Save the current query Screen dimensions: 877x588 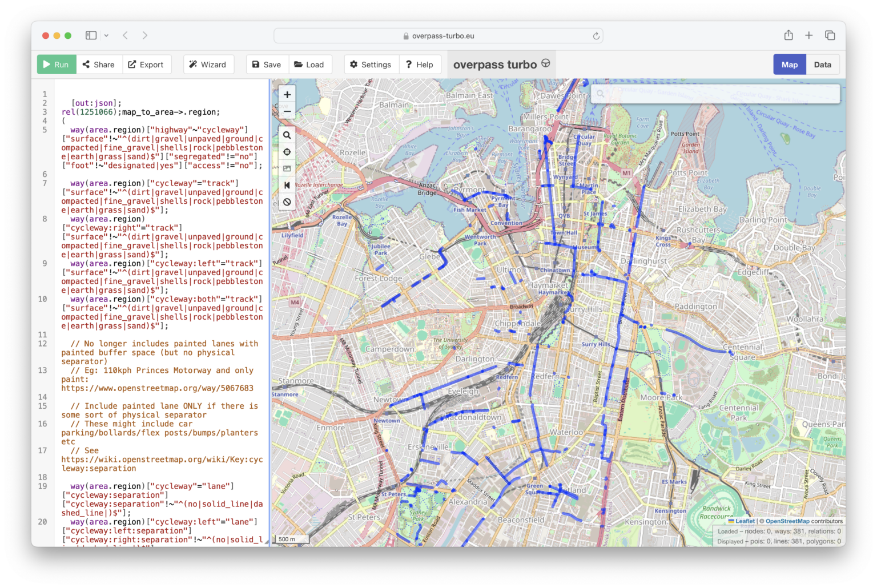(x=267, y=65)
